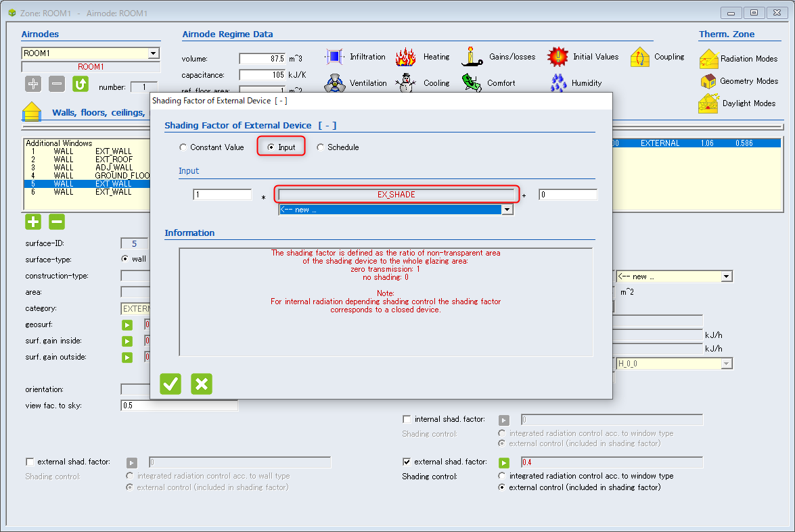Open the Coupling settings icon
Screen dimensions: 795x532
tap(640, 57)
